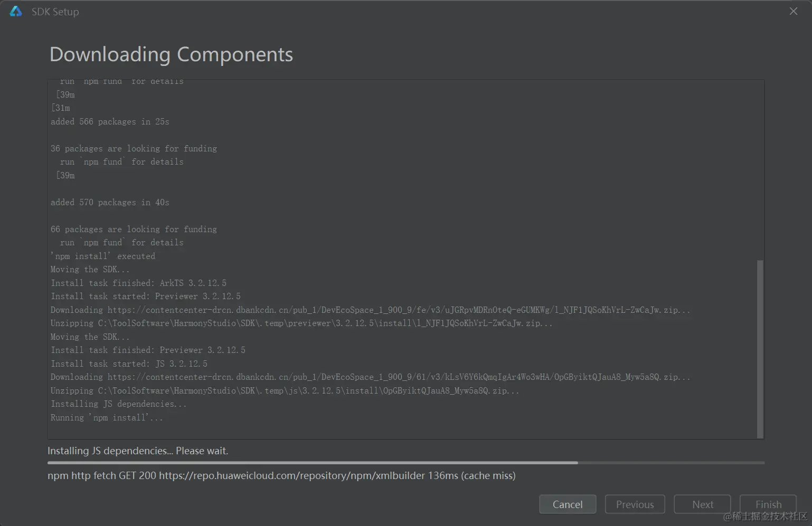The height and width of the screenshot is (526, 812).
Task: Click the Downloading Components heading
Action: (171, 54)
